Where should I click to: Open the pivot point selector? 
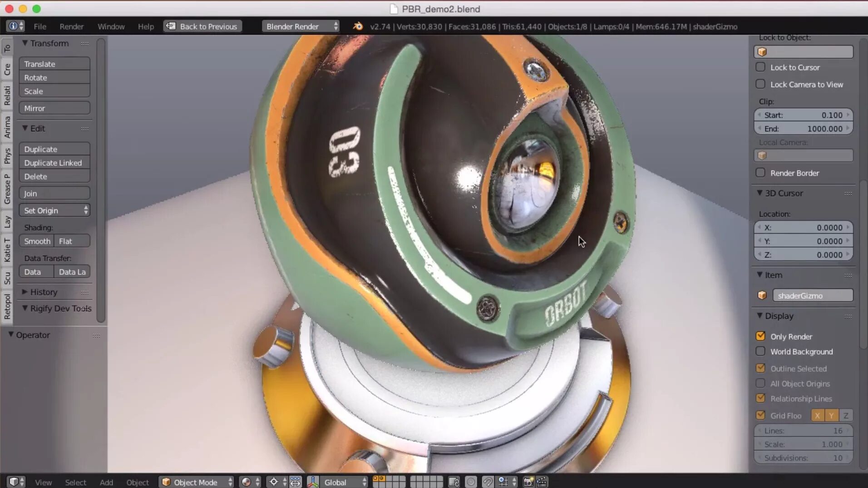coord(277,482)
